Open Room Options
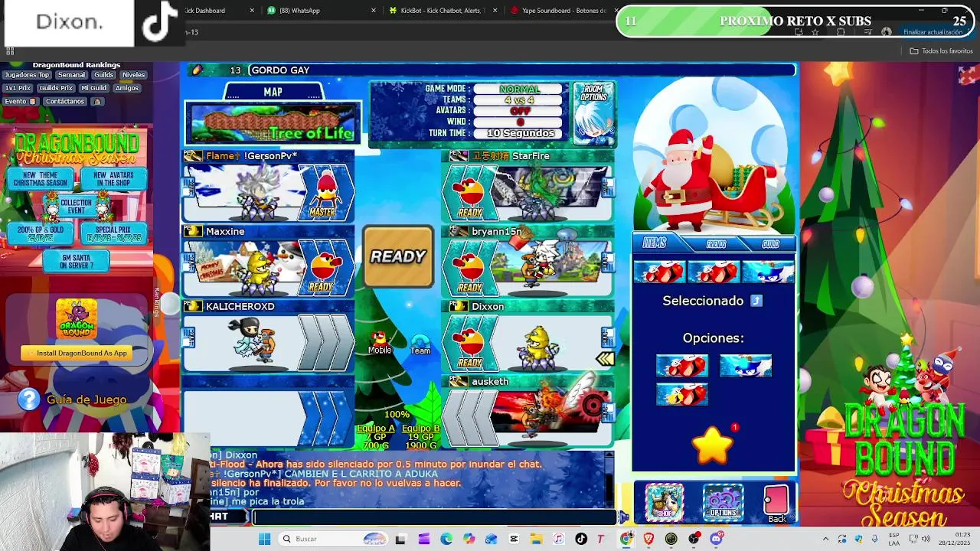This screenshot has width=980, height=551. (x=594, y=113)
